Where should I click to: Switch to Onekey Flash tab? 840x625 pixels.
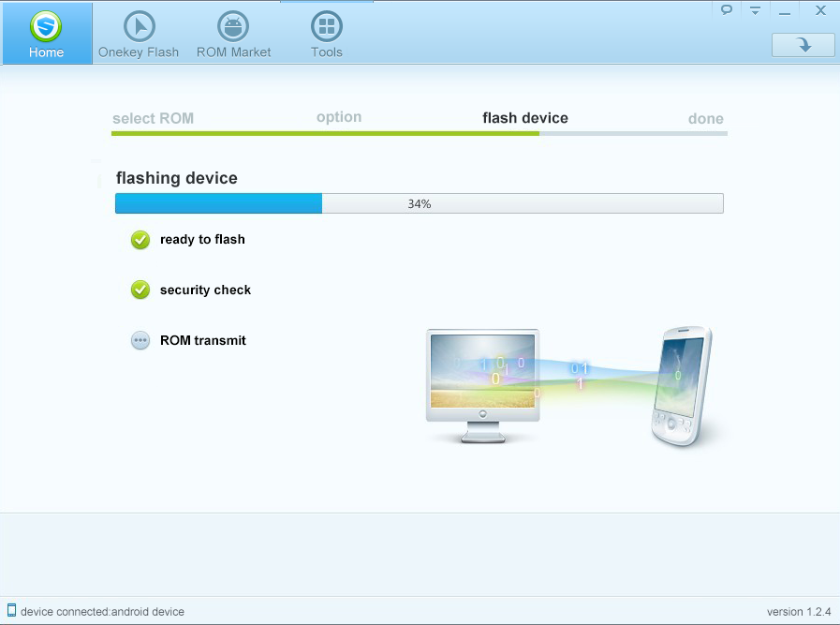point(139,34)
